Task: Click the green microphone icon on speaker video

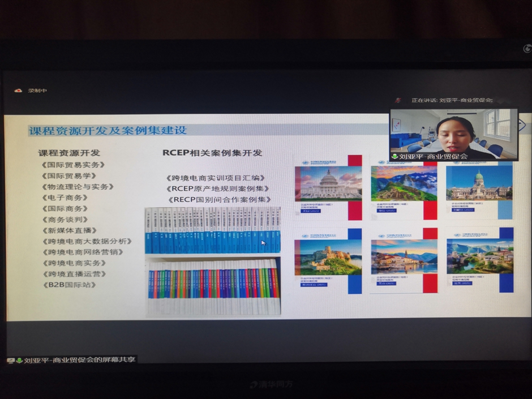Action: (394, 157)
